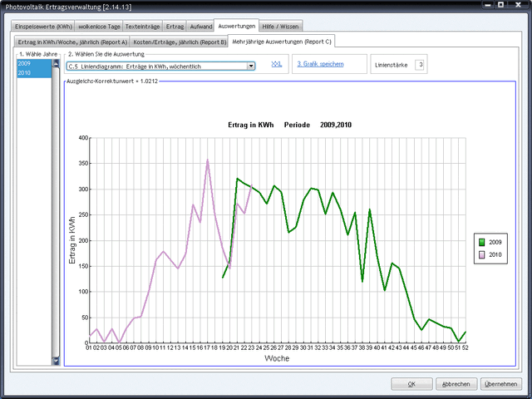Open the Einspeisewerte (KWh) tab
Viewport: 532px width, 399px height.
coord(43,27)
